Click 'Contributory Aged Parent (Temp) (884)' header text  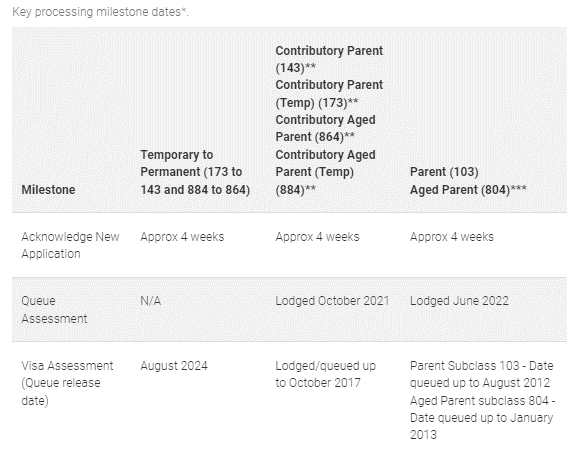click(x=325, y=172)
